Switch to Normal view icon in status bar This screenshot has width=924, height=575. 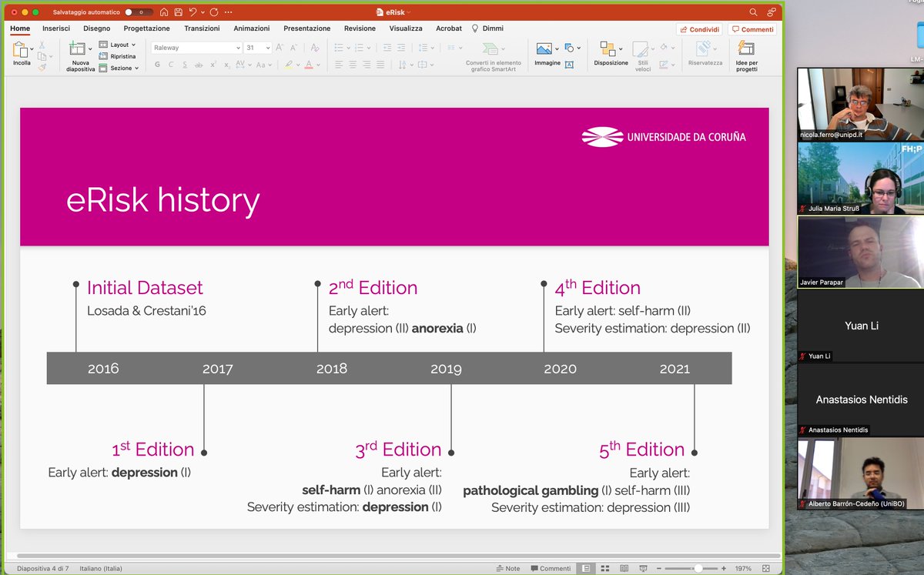[586, 569]
